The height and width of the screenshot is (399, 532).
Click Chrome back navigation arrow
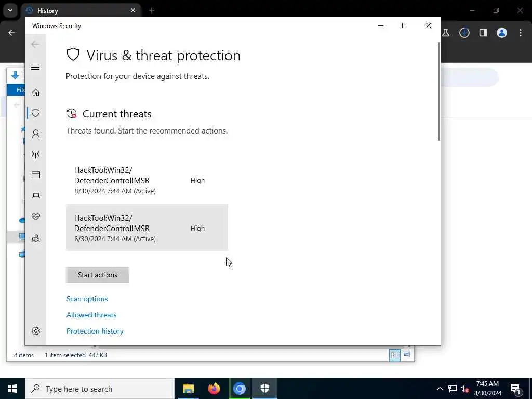[x=12, y=33]
